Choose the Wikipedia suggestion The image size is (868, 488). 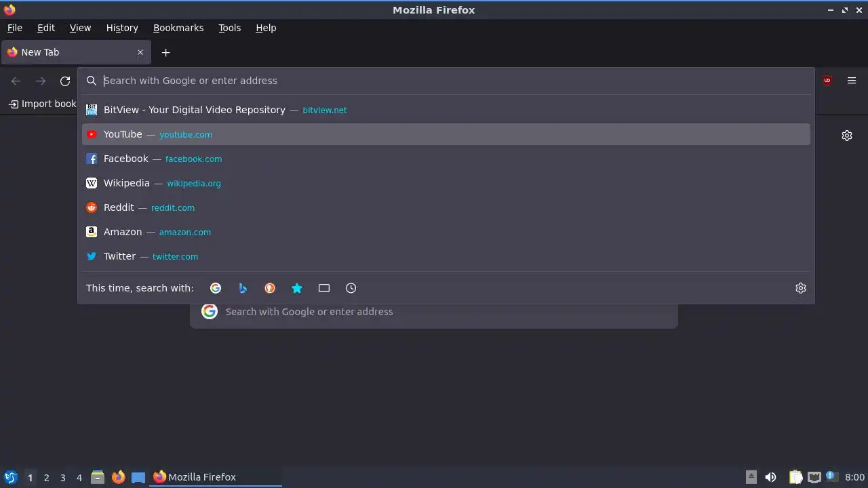(x=446, y=183)
